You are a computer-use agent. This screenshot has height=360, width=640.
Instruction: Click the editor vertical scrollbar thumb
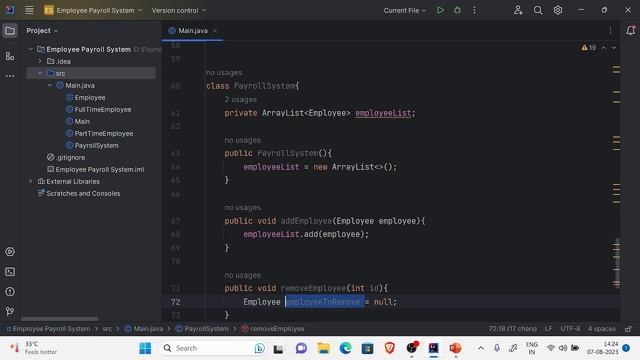coord(617,262)
